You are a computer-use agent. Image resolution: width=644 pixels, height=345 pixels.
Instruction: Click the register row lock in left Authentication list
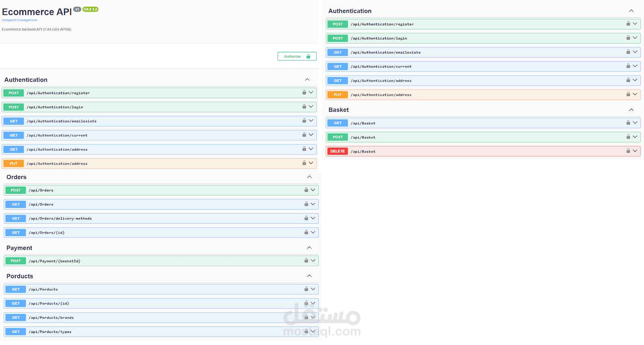tap(304, 92)
